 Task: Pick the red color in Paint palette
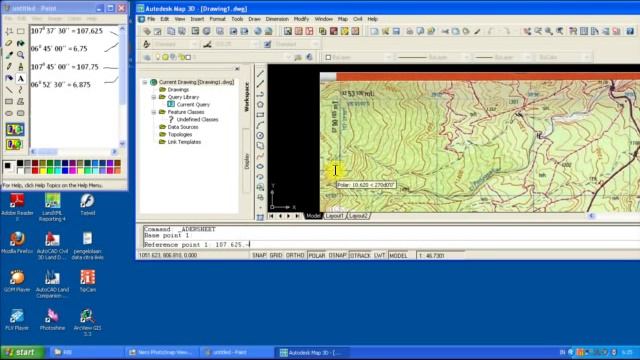point(35,171)
